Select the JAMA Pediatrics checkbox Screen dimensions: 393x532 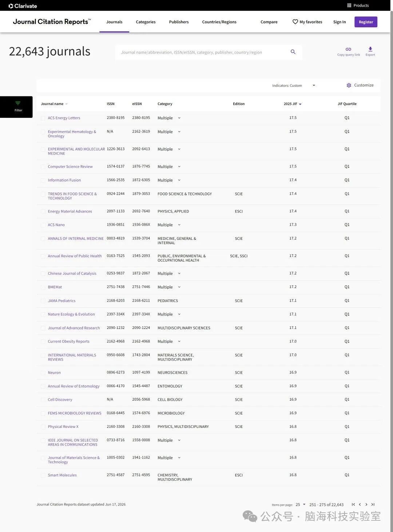(43, 301)
